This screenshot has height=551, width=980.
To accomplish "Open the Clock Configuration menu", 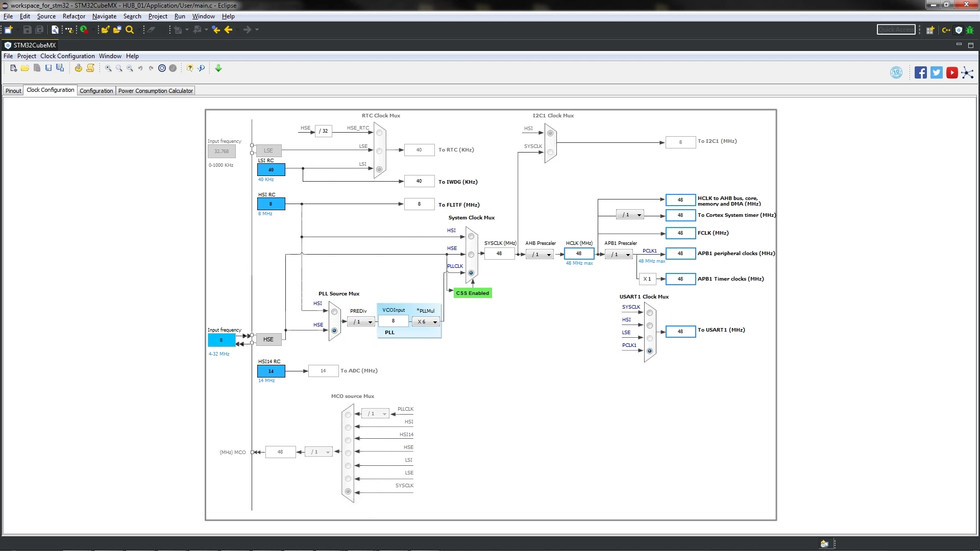I will [x=67, y=56].
